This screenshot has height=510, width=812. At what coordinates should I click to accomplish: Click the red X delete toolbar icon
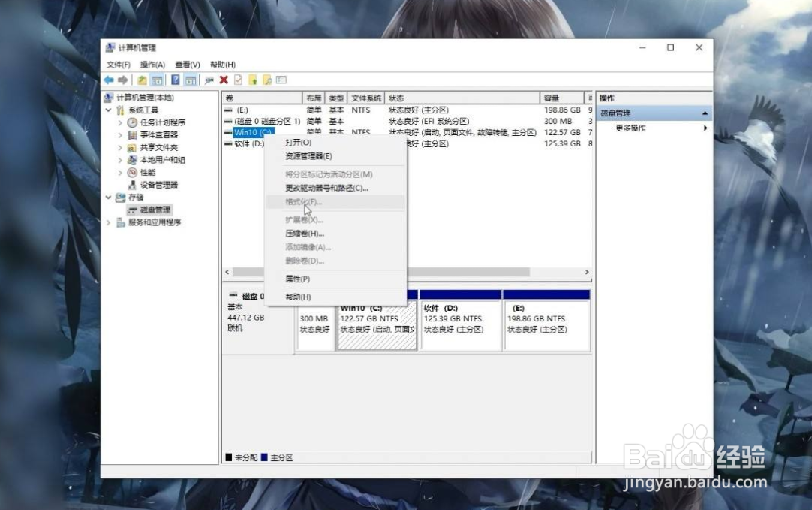[x=224, y=80]
